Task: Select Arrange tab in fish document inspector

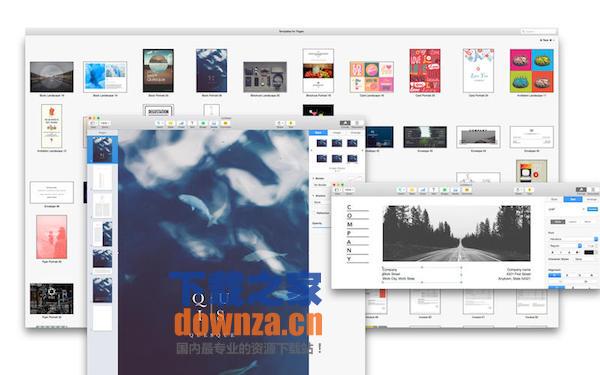Action: [355, 132]
